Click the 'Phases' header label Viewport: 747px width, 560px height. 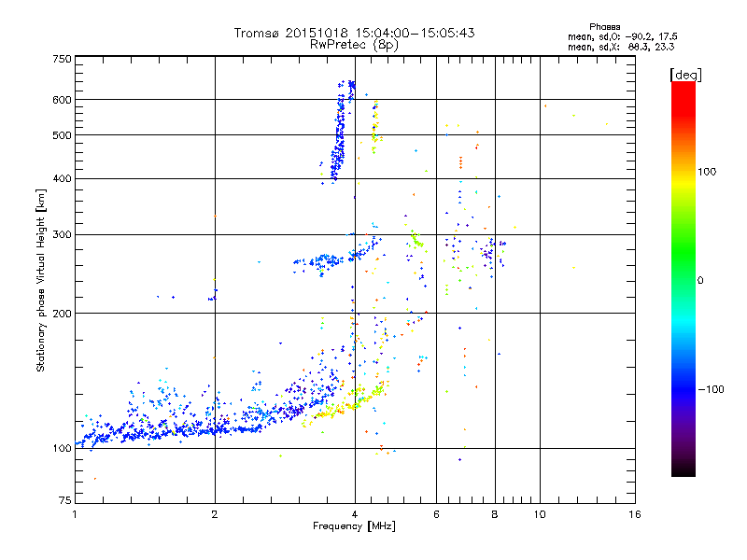(x=604, y=27)
